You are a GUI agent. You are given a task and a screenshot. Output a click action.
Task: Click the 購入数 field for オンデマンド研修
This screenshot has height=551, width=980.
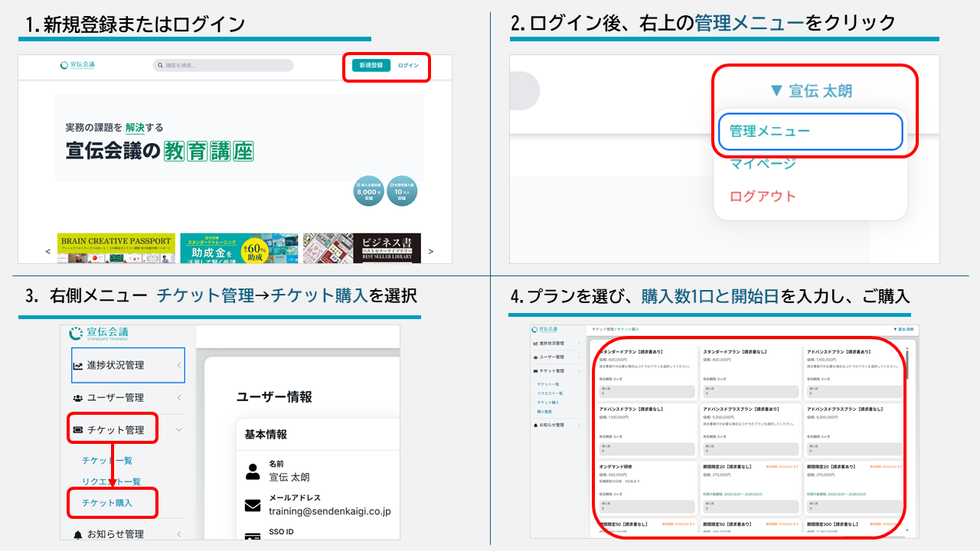pyautogui.click(x=646, y=507)
